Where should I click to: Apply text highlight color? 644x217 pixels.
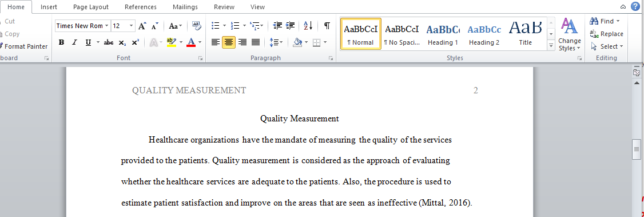(172, 42)
